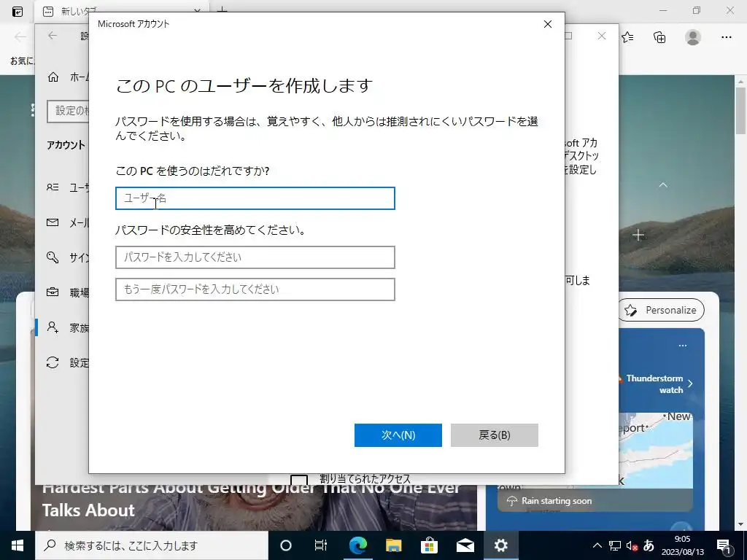Open the sync settings icon in Settings sidebar
The width and height of the screenshot is (747, 560).
53,362
